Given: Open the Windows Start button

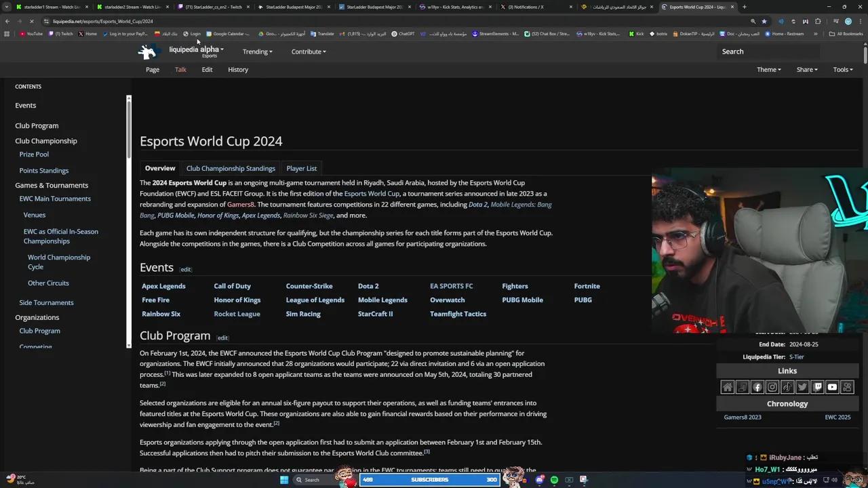Looking at the screenshot, I should pos(284,480).
